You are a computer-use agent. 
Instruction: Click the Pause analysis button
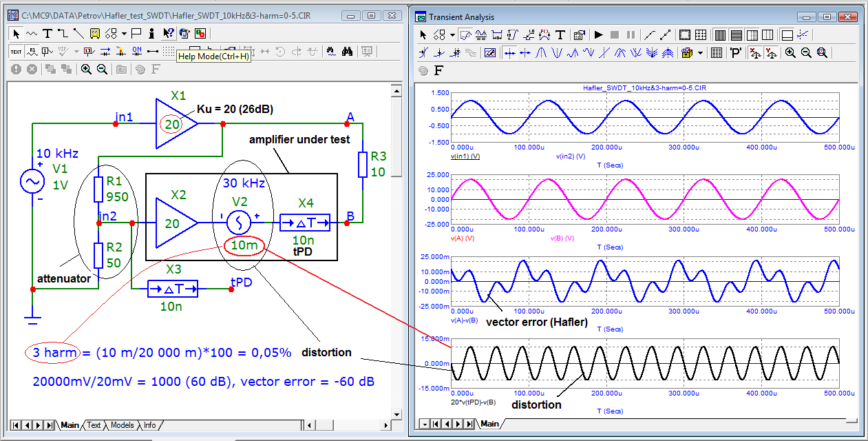(x=631, y=34)
